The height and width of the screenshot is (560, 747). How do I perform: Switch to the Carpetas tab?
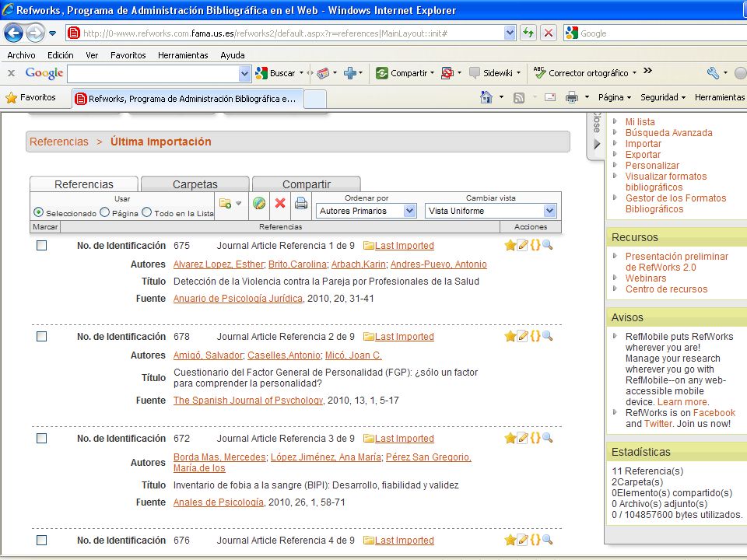click(195, 184)
